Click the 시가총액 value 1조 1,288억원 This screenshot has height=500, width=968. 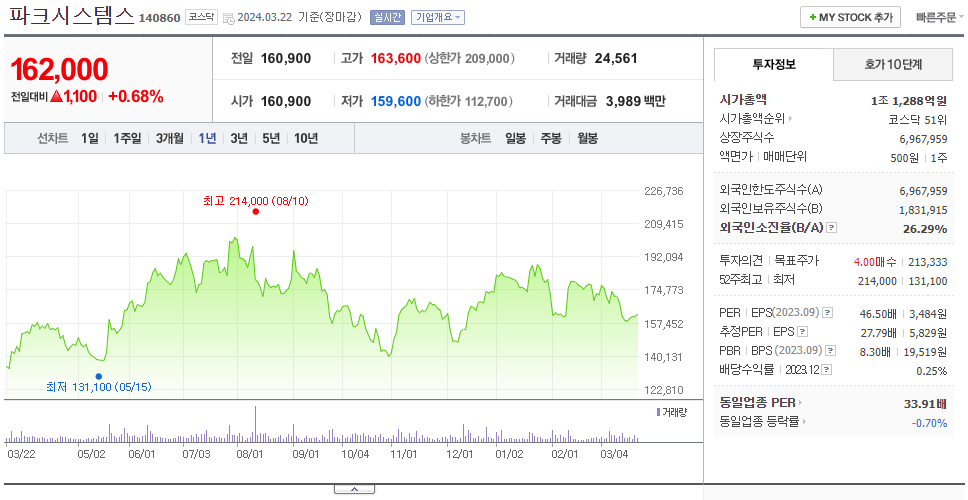909,101
